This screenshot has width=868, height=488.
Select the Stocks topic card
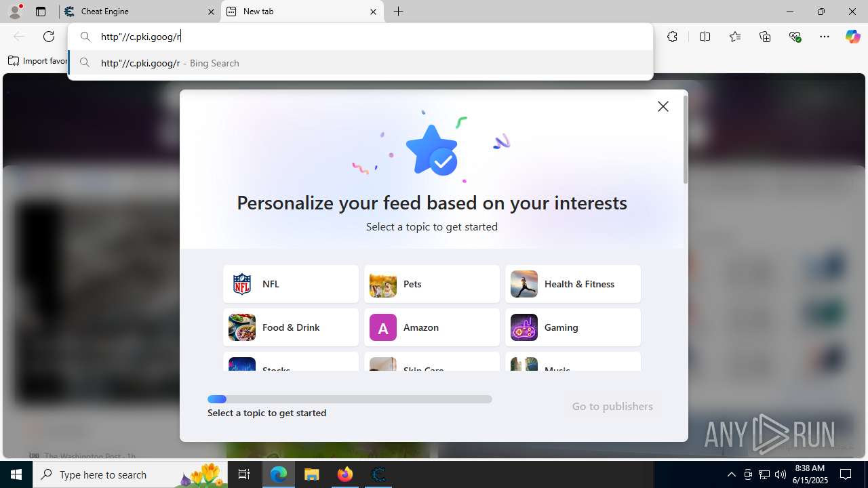coord(291,362)
